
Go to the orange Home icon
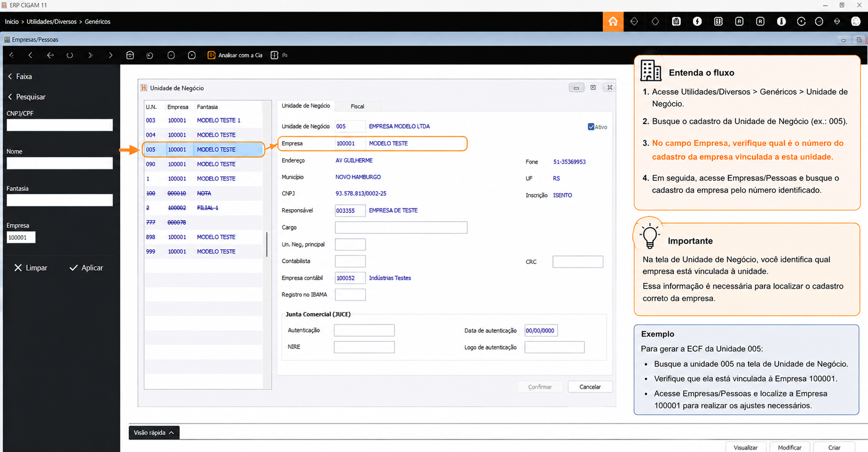(613, 21)
